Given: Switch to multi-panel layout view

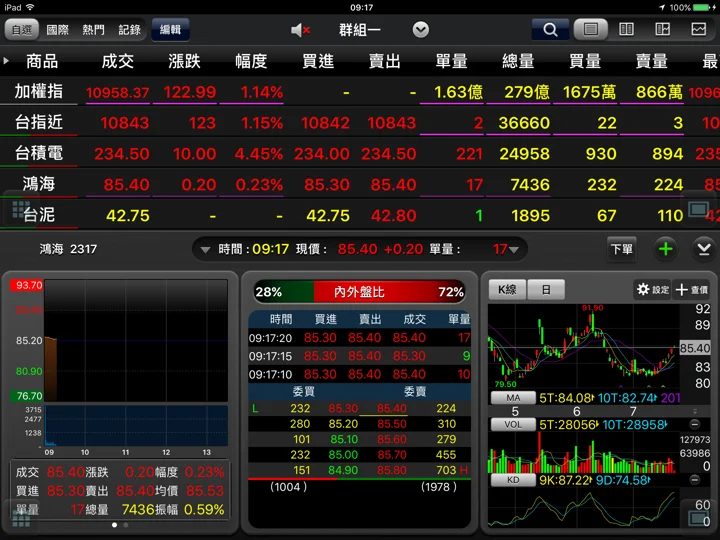Looking at the screenshot, I should click(x=663, y=30).
